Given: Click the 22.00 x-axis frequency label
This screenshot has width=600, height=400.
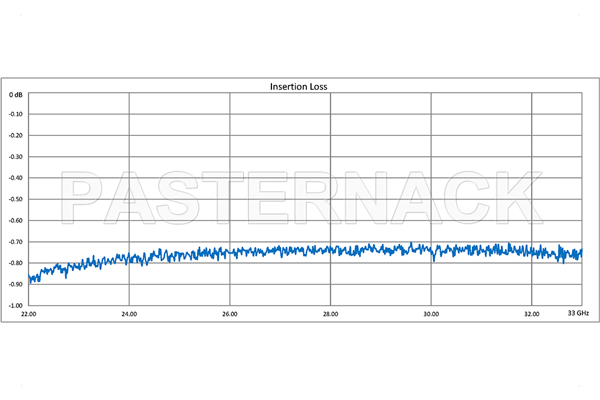Looking at the screenshot, I should (x=29, y=313).
